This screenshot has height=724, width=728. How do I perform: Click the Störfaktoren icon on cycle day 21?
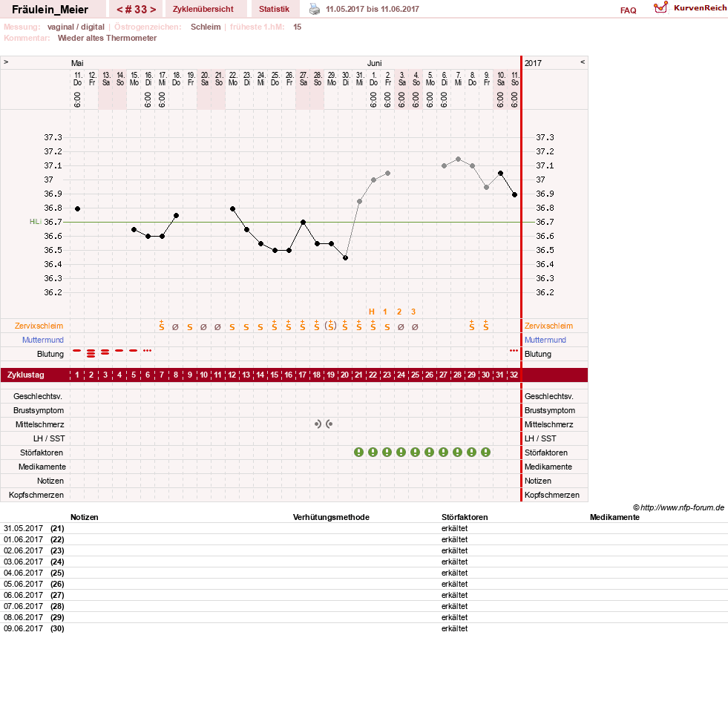358,452
